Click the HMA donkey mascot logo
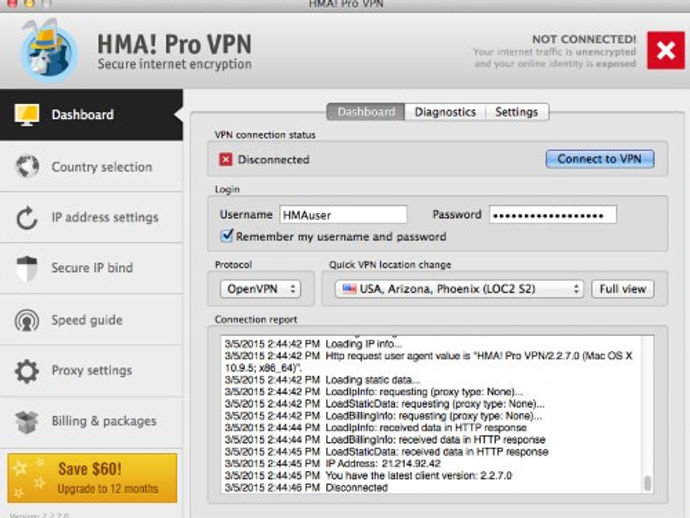The width and height of the screenshot is (690, 518). tap(49, 51)
